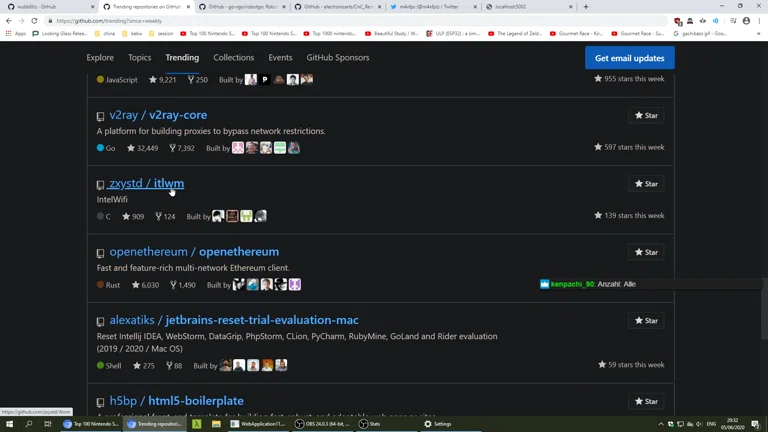Open the Chrome three-dot menu
768x432 pixels.
pos(759,21)
